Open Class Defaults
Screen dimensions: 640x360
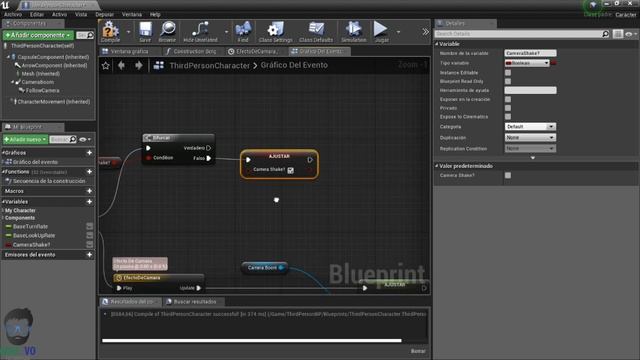click(x=316, y=32)
